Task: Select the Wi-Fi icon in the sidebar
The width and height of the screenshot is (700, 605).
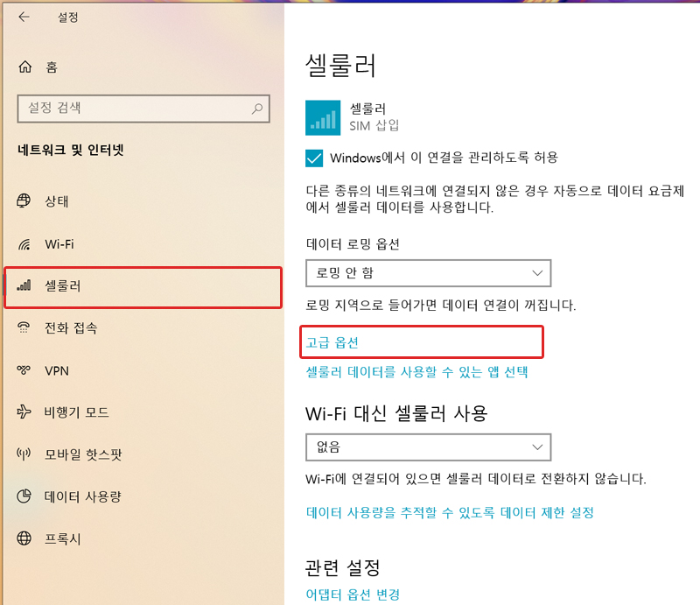Action: pos(23,244)
